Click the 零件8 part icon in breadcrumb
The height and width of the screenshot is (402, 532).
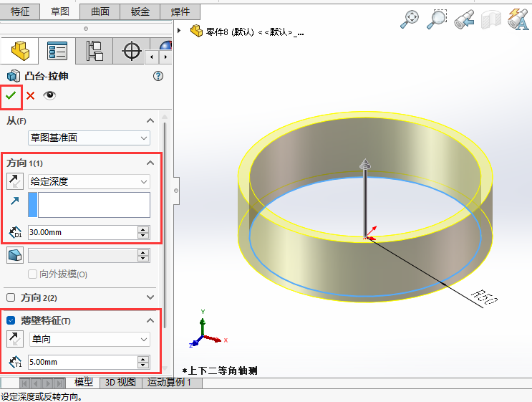[196, 32]
